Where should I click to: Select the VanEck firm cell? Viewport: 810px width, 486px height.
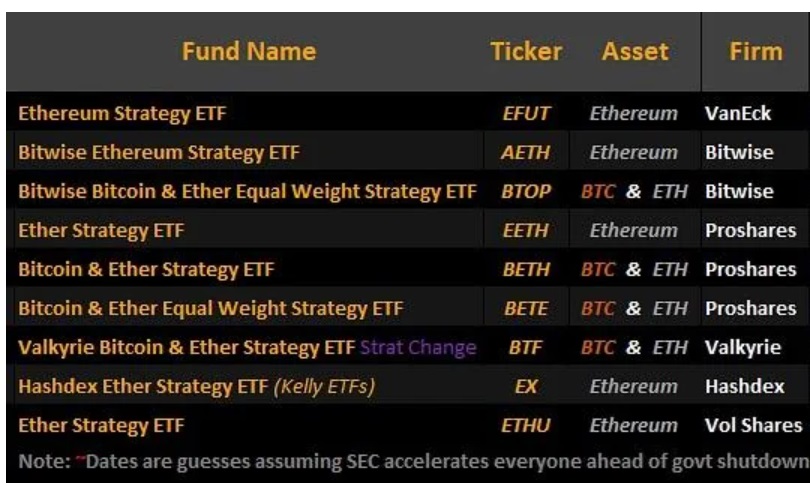point(738,114)
